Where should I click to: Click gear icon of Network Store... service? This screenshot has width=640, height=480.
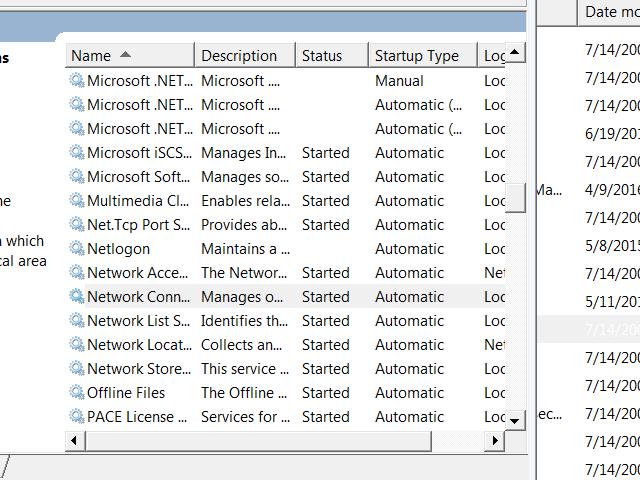tap(77, 369)
